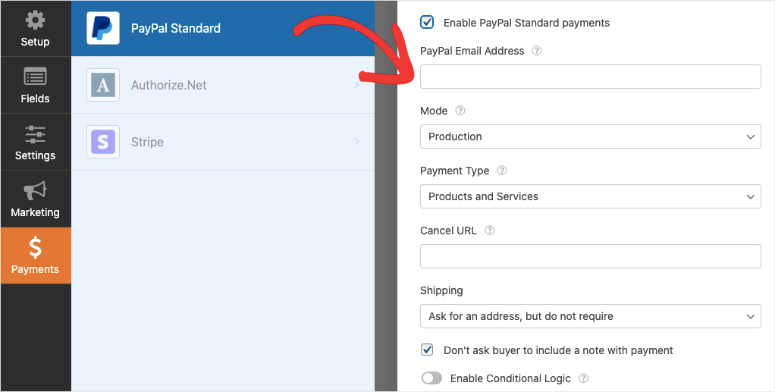775x392 pixels.
Task: Uncheck Don't ask buyer to include note
Action: tap(427, 350)
